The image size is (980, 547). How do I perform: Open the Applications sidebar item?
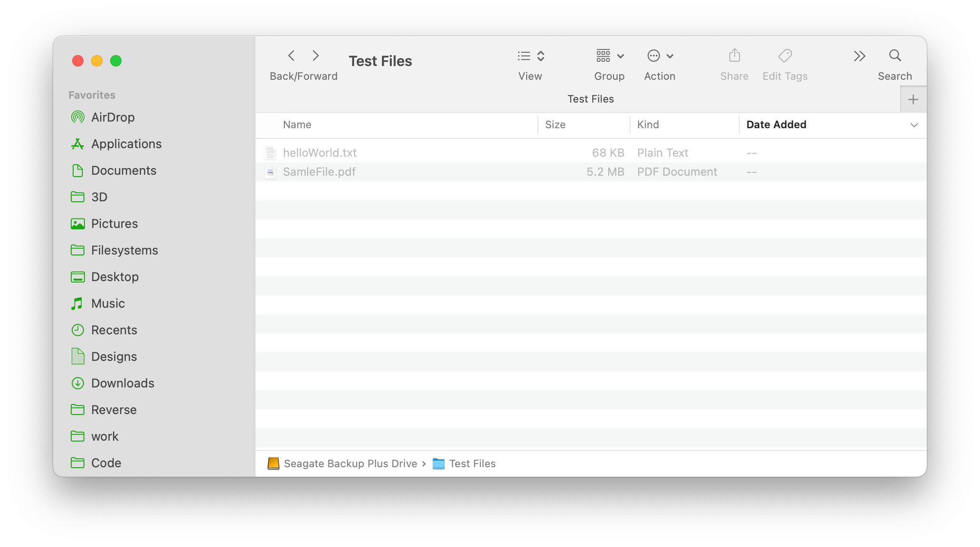tap(126, 144)
